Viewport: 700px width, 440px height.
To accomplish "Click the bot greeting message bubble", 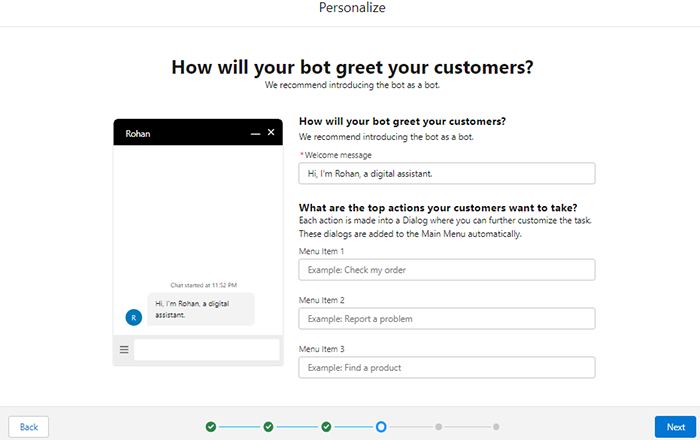I will tap(201, 308).
